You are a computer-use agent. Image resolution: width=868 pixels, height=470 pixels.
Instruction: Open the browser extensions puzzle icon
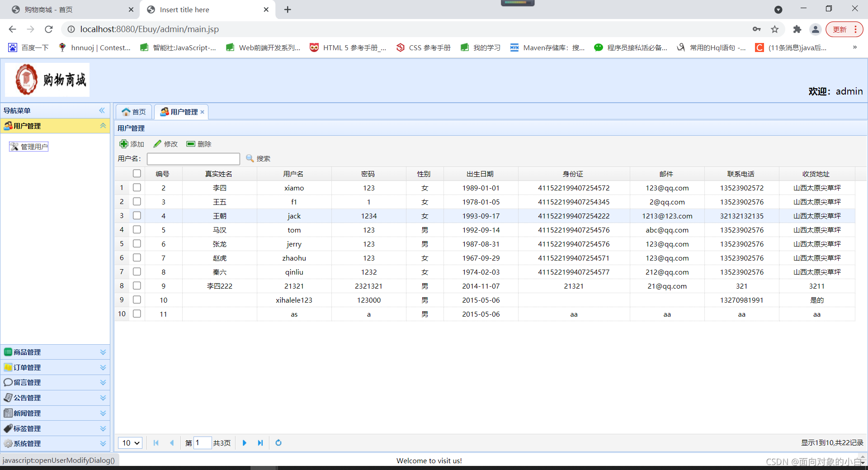797,29
